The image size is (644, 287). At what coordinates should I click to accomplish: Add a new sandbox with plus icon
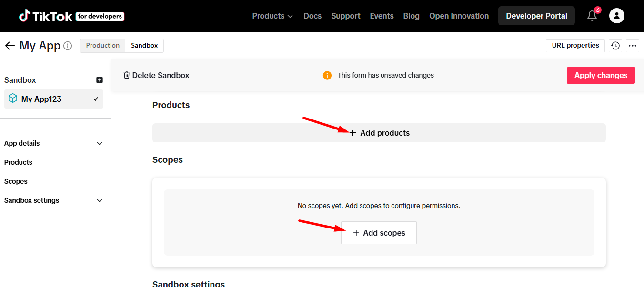[x=100, y=80]
